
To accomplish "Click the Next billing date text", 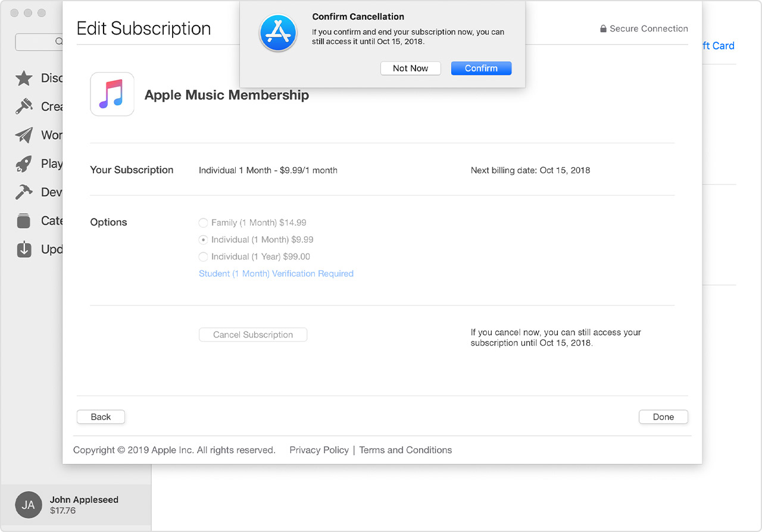I will click(530, 170).
